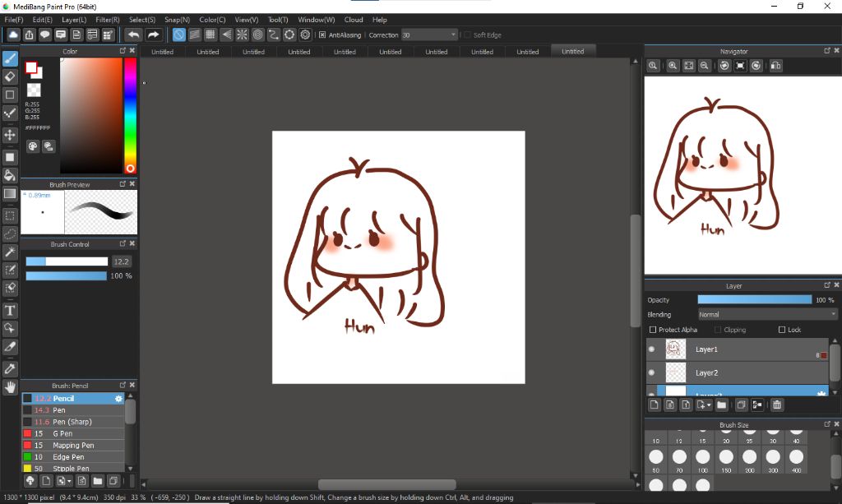Image resolution: width=842 pixels, height=504 pixels.
Task: Duplicate the layer with copy icon
Action: 741,405
